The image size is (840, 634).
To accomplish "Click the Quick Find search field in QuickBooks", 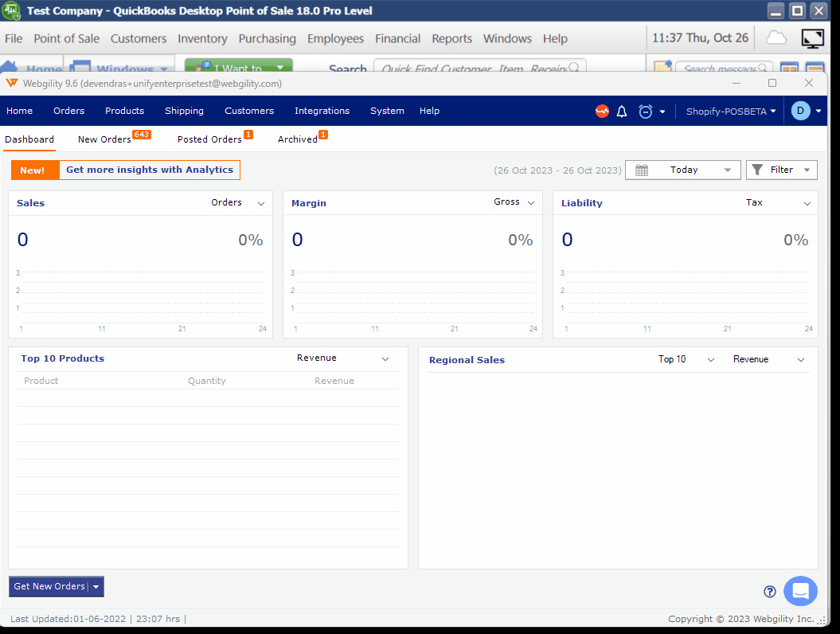I will 479,65.
